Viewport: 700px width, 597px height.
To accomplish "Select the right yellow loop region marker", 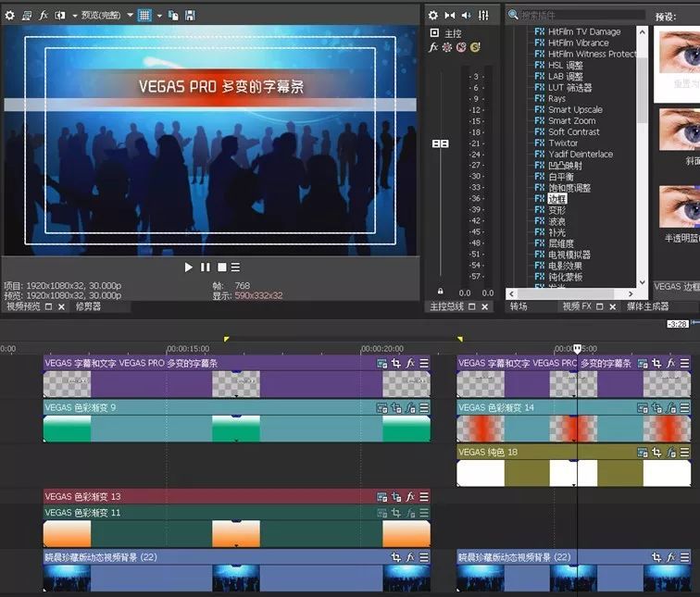I will click(x=460, y=340).
